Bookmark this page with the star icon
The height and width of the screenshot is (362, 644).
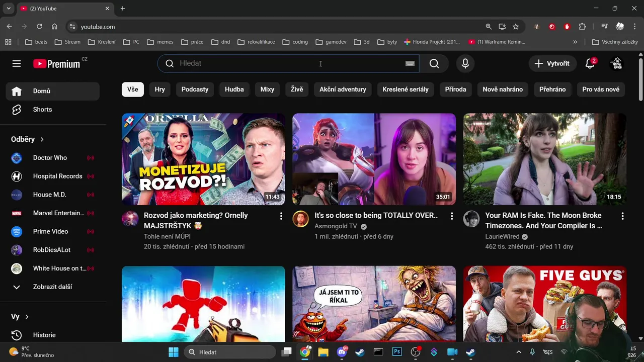coord(516,27)
